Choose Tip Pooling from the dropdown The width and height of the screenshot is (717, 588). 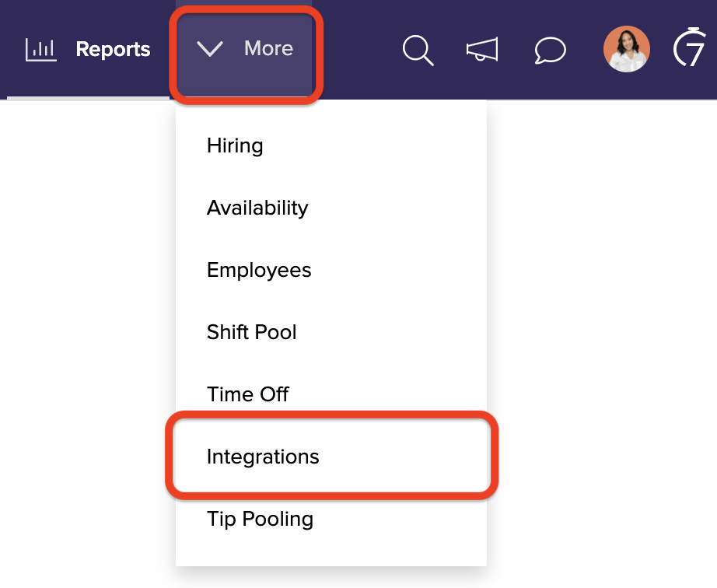coord(260,519)
